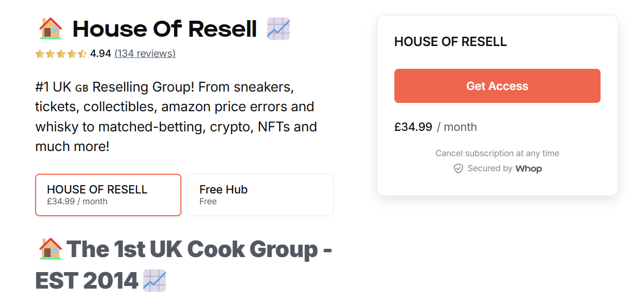Click the half-filled fifth rating star
This screenshot has width=644, height=300.
(82, 53)
